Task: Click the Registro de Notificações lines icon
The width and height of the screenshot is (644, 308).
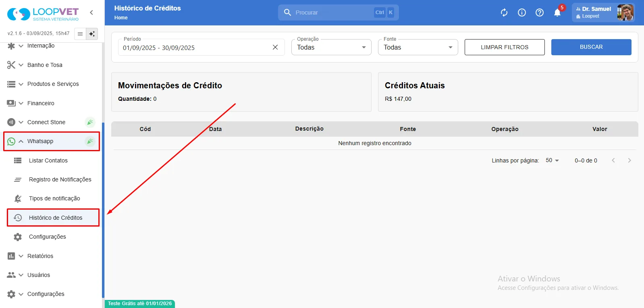Action: [x=18, y=179]
